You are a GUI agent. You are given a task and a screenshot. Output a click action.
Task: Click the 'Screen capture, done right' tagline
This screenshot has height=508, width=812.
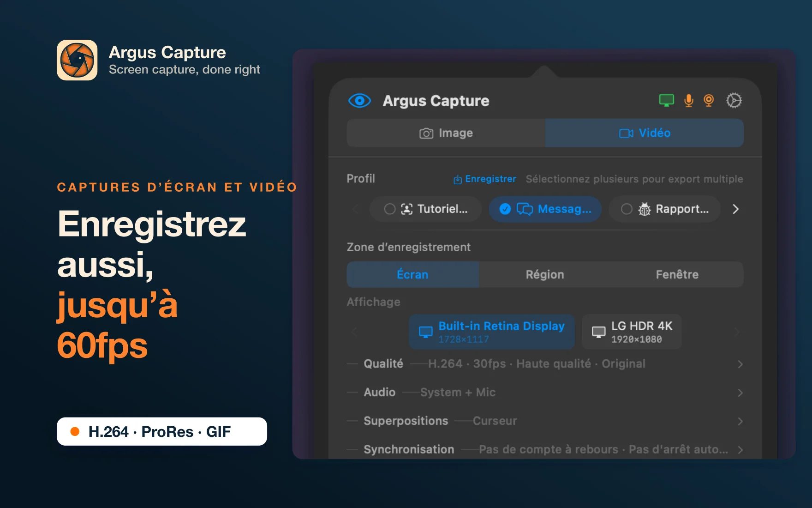185,70
